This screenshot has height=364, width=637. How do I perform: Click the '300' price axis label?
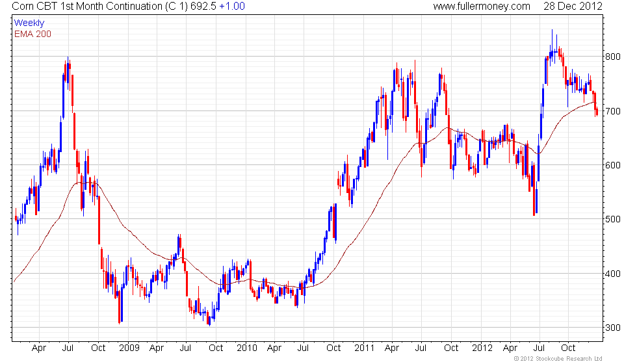[612, 328]
